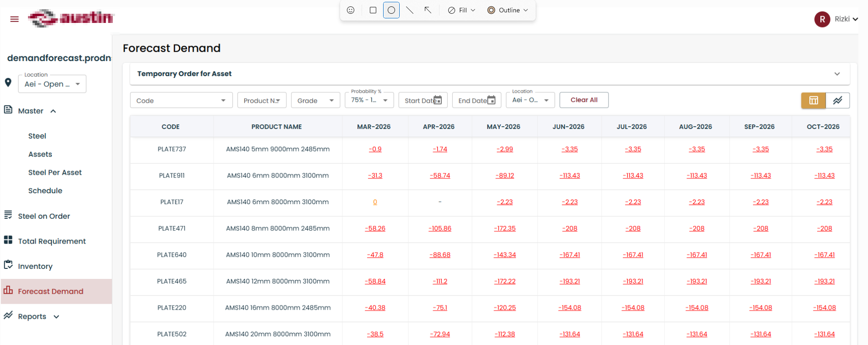Viewport: 868px width, 345px height.
Task: Click PLATE737 MAR-2026 value -0.9
Action: (375, 149)
